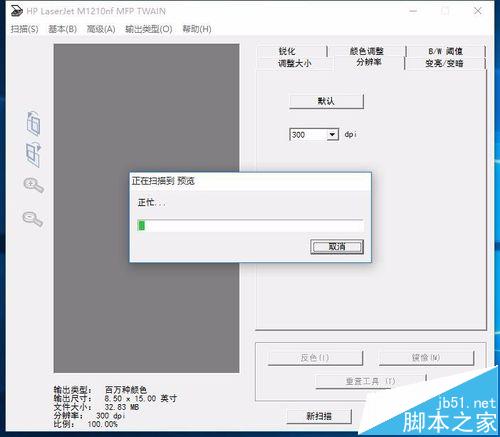Image resolution: width=500 pixels, height=437 pixels.
Task: Click the HP scanner title bar icon
Action: pyautogui.click(x=16, y=11)
